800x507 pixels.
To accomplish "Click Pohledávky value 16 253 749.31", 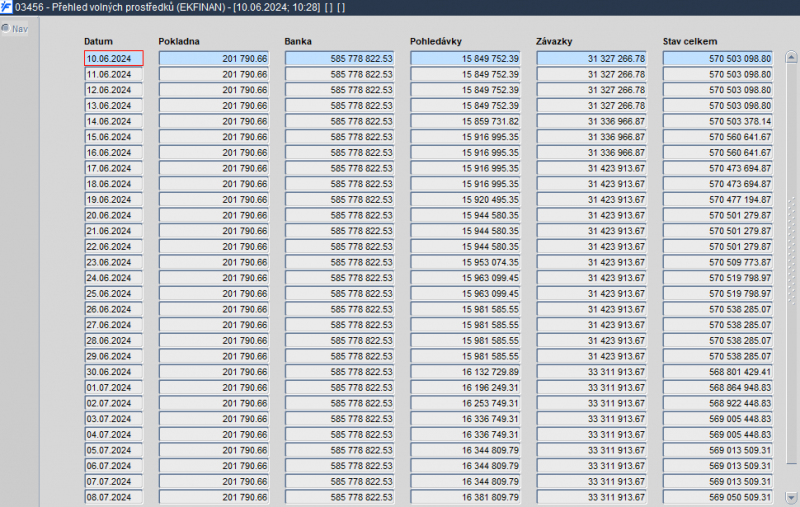I will pyautogui.click(x=465, y=403).
